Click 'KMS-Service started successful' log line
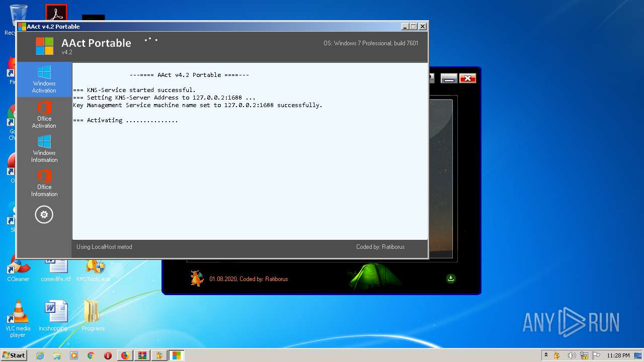The width and height of the screenshot is (644, 362). pos(134,90)
